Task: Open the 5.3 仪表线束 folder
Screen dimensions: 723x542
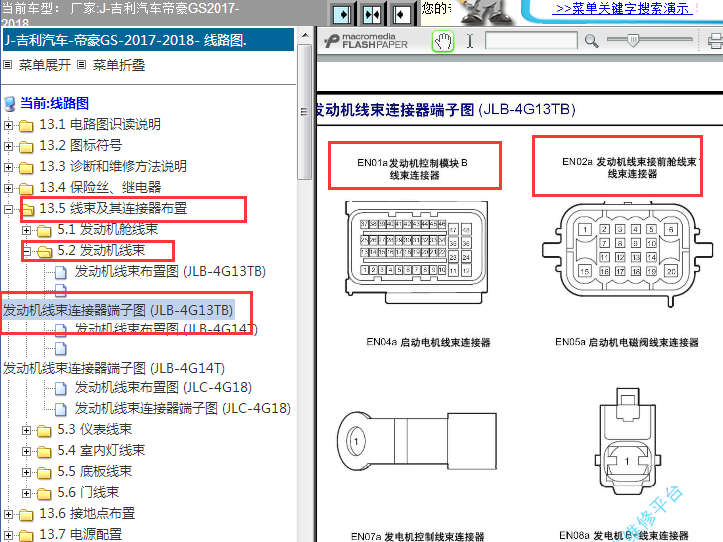Action: (95, 429)
